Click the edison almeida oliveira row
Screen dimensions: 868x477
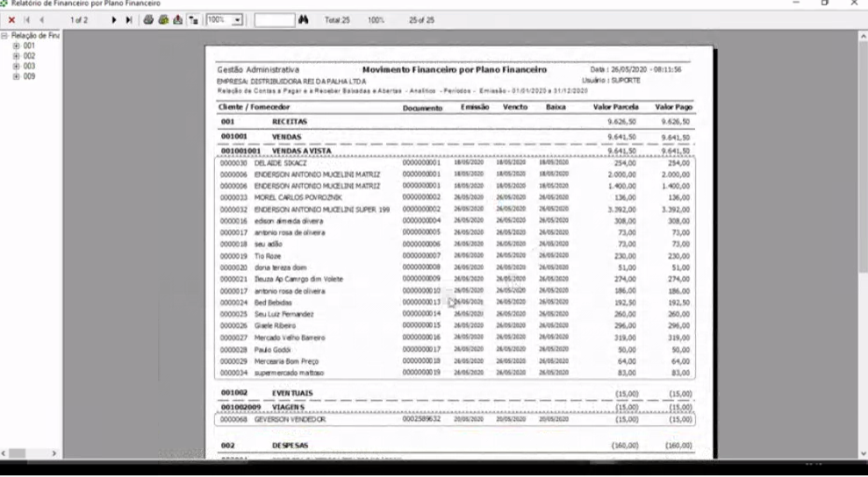tap(455, 221)
